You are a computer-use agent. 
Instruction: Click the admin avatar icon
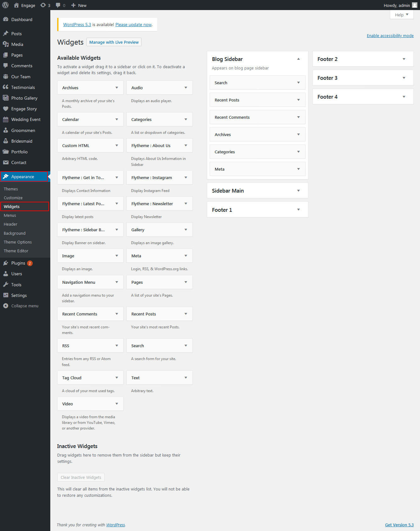click(415, 5)
